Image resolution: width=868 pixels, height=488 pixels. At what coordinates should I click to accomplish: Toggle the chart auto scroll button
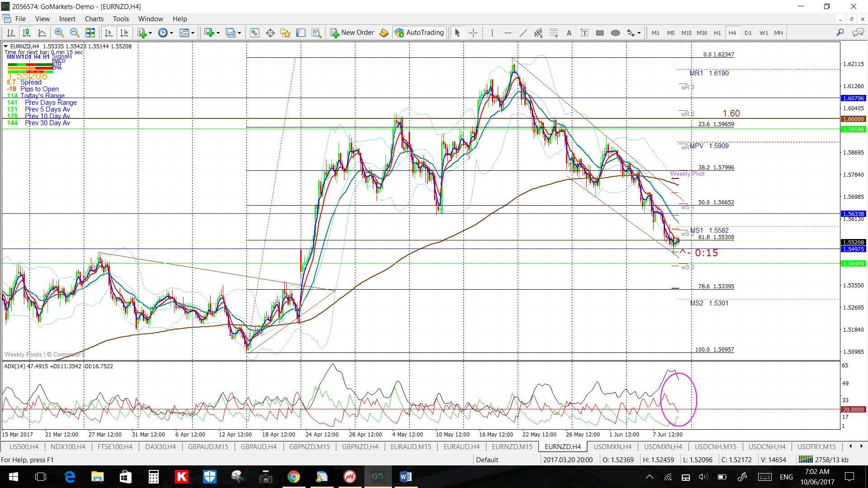108,33
